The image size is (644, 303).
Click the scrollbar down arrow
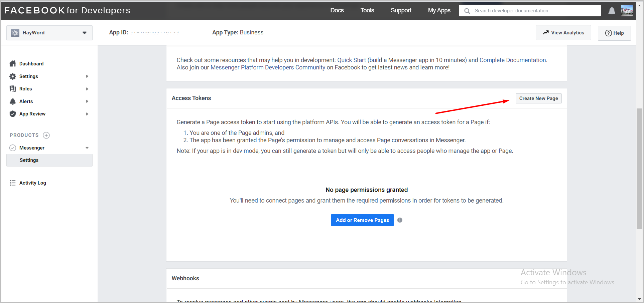point(639,299)
